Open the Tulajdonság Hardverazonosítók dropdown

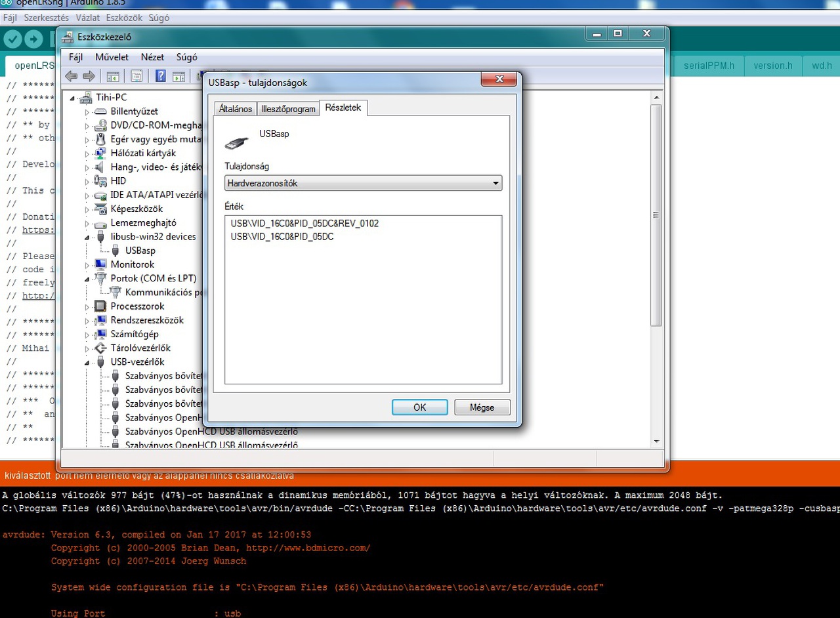[x=363, y=183]
